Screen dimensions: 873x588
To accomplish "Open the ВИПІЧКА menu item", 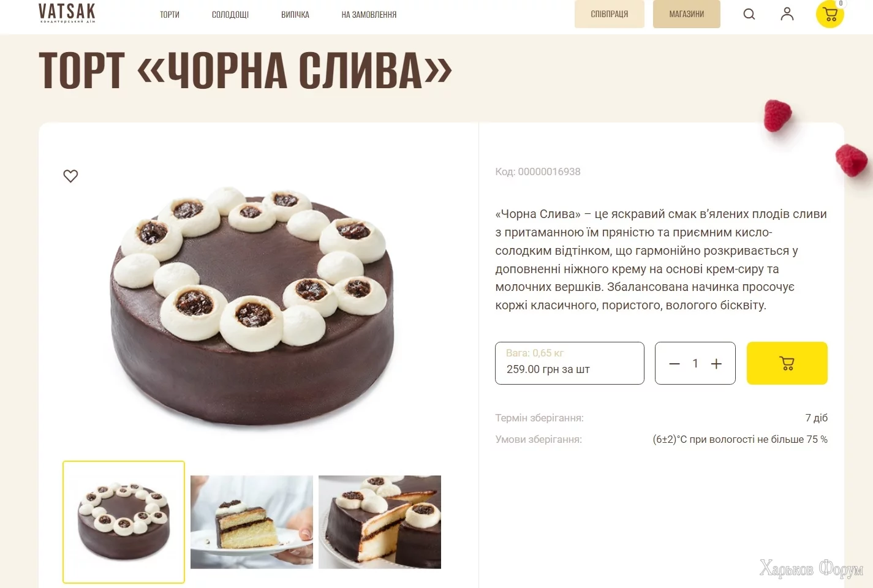I will [295, 15].
